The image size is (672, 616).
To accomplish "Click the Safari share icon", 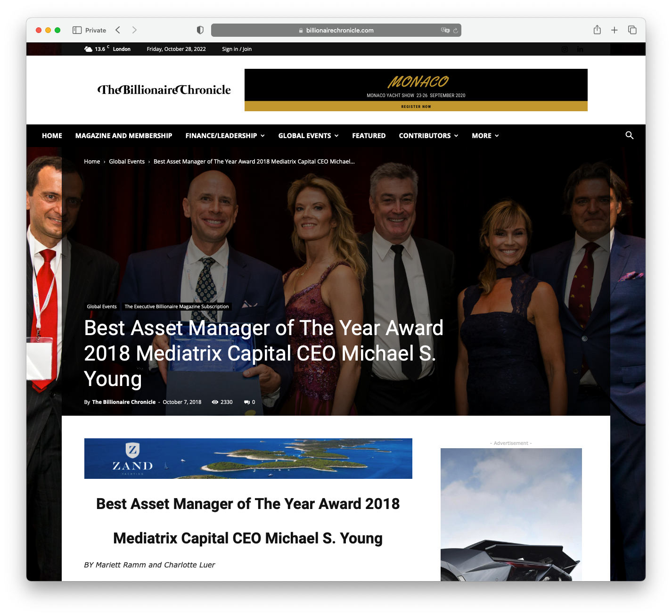I will click(597, 30).
